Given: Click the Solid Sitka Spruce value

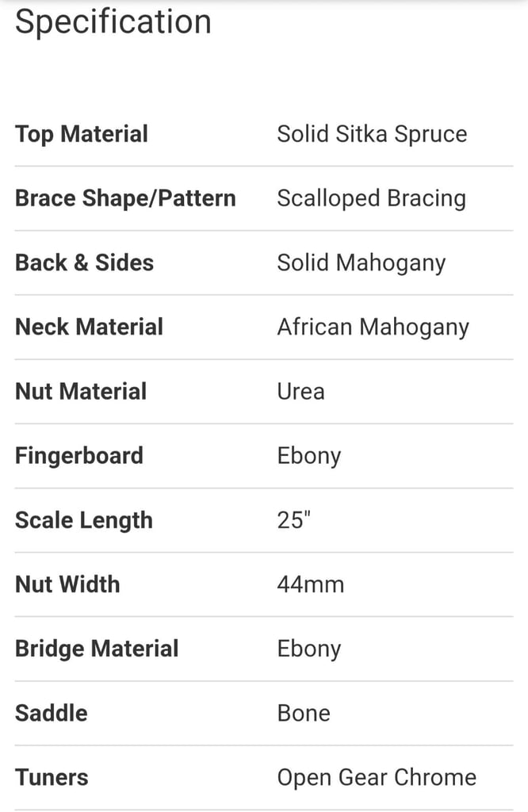Looking at the screenshot, I should pyautogui.click(x=372, y=133).
